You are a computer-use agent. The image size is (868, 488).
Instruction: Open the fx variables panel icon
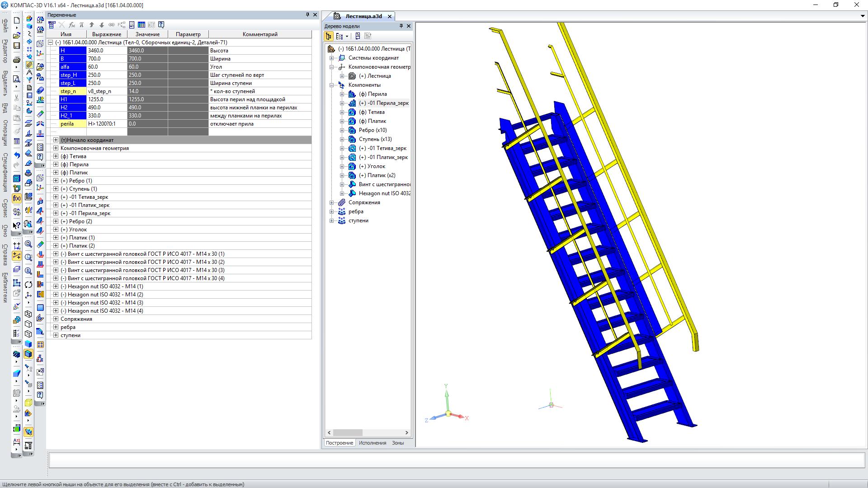(17, 198)
